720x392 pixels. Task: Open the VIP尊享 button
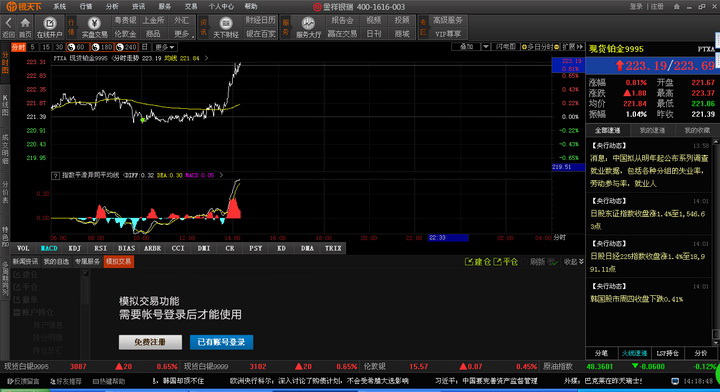click(448, 34)
